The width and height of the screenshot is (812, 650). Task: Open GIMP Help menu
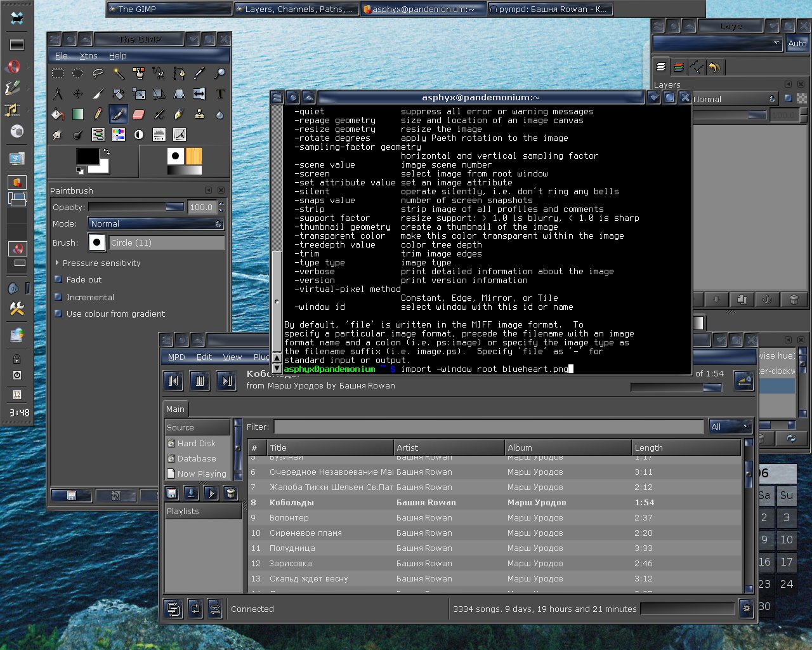tap(117, 55)
